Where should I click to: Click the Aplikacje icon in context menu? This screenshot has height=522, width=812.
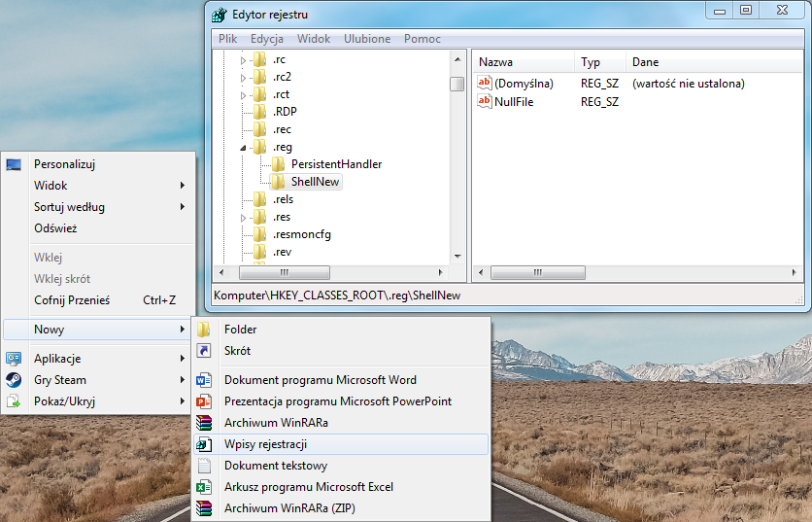pos(14,358)
